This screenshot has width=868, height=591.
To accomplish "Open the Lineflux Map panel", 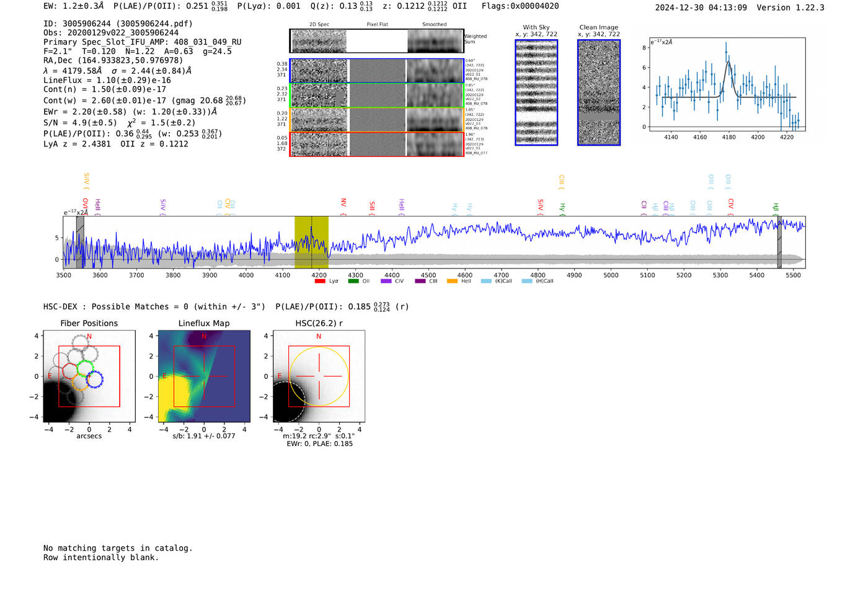I will click(x=204, y=376).
